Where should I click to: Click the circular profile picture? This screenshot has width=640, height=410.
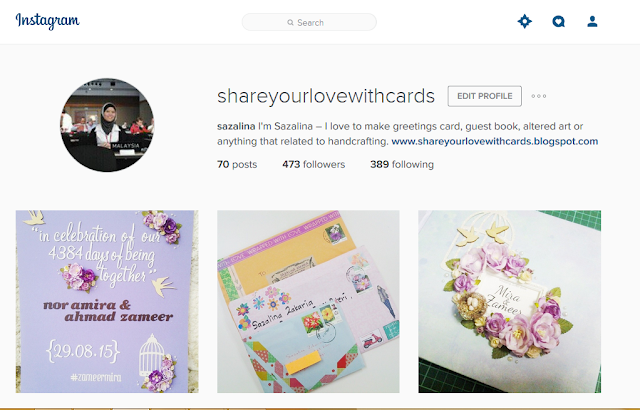[x=107, y=124]
